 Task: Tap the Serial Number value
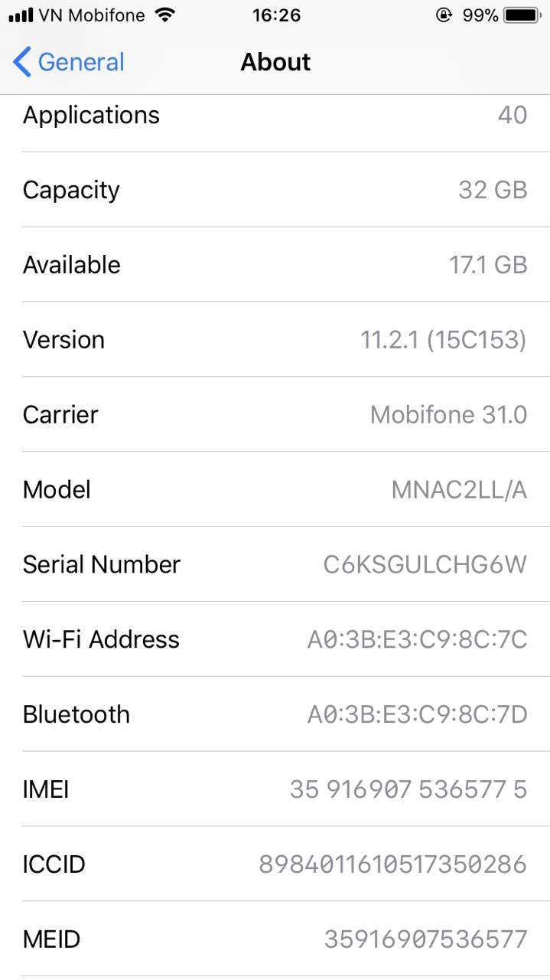(x=425, y=565)
